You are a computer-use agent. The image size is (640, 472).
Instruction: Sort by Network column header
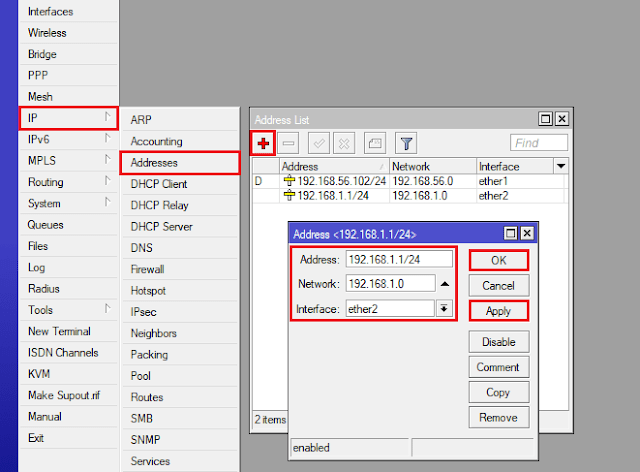click(432, 166)
